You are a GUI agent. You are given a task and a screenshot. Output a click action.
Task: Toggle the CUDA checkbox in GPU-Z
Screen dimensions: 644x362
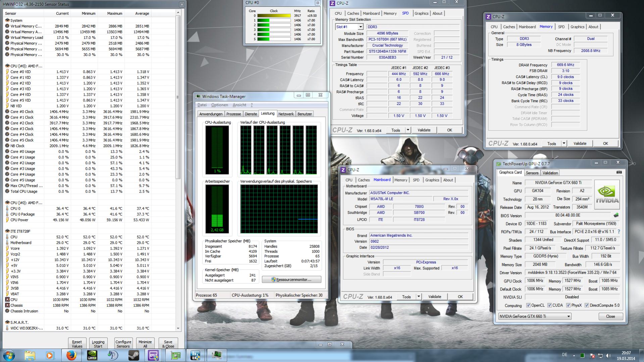pos(549,305)
